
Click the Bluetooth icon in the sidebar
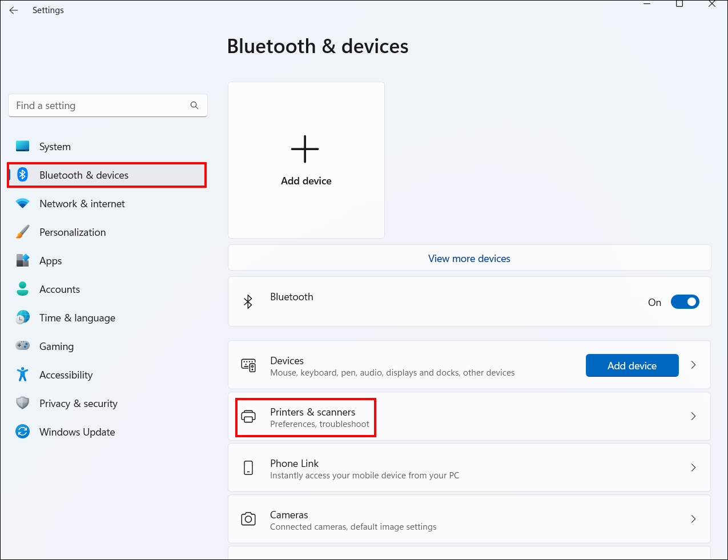(23, 175)
